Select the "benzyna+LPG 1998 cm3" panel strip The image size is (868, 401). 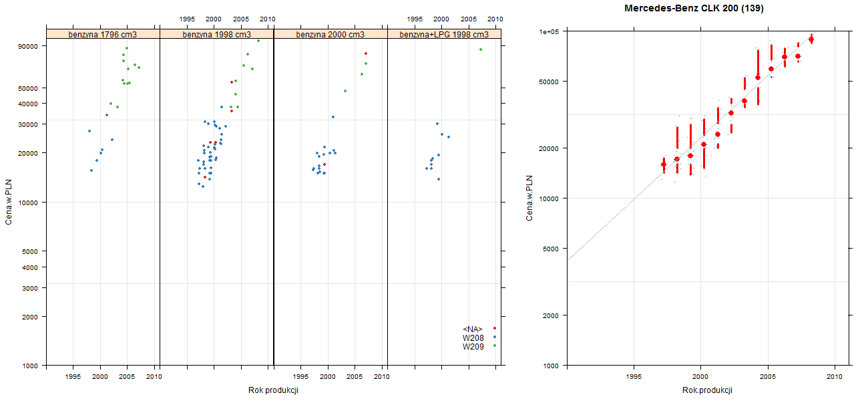[444, 34]
